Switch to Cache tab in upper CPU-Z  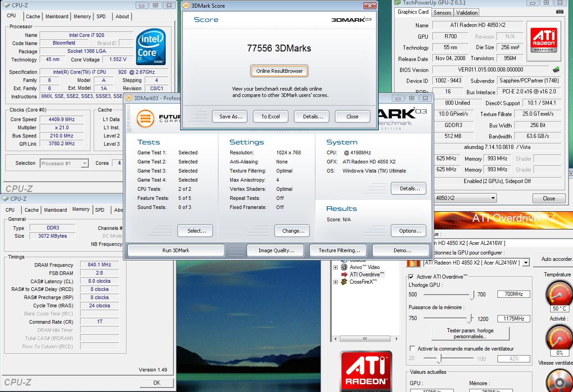coord(33,16)
